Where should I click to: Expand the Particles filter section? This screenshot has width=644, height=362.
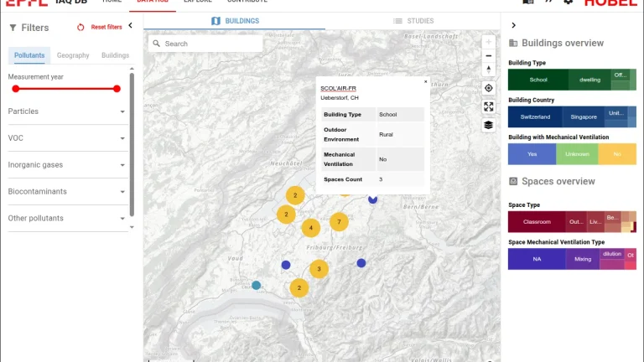click(122, 111)
